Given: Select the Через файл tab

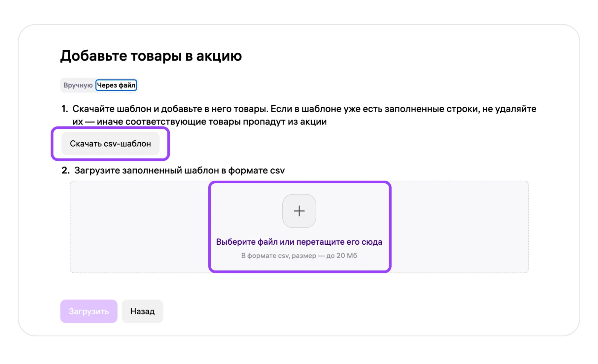Looking at the screenshot, I should click(x=116, y=85).
